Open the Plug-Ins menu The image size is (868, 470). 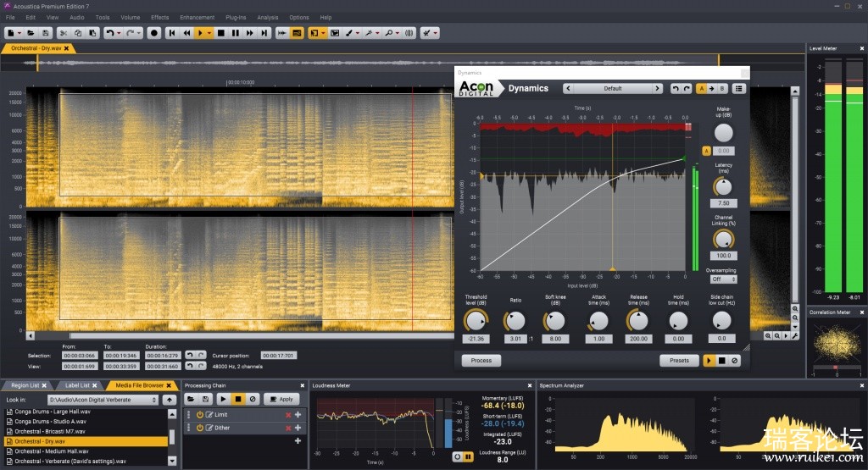click(x=236, y=17)
